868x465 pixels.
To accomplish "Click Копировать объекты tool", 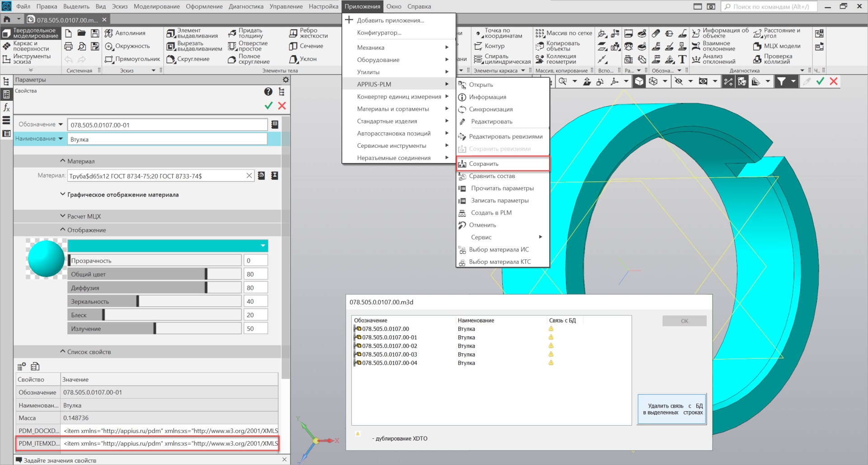I will point(558,46).
